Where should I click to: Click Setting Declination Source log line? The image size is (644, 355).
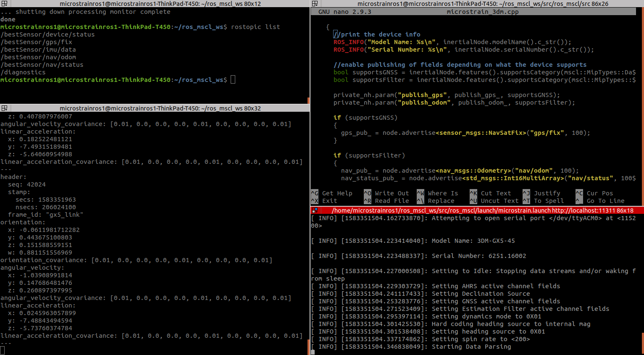(x=421, y=294)
